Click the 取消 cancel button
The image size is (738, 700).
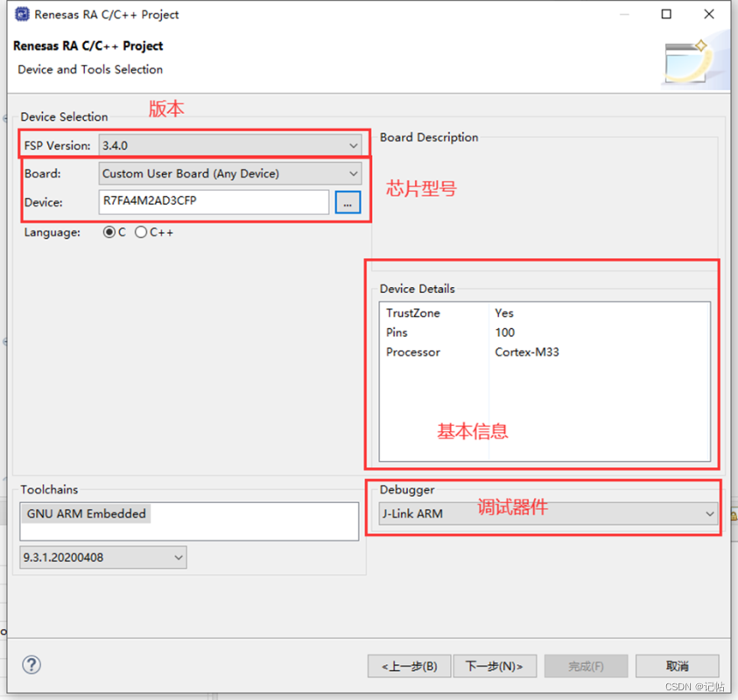(678, 666)
